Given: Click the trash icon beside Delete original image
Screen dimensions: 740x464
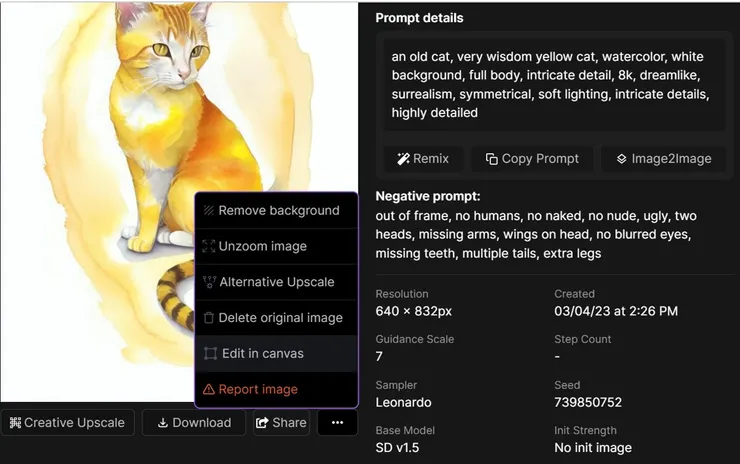Looking at the screenshot, I should click(x=209, y=318).
